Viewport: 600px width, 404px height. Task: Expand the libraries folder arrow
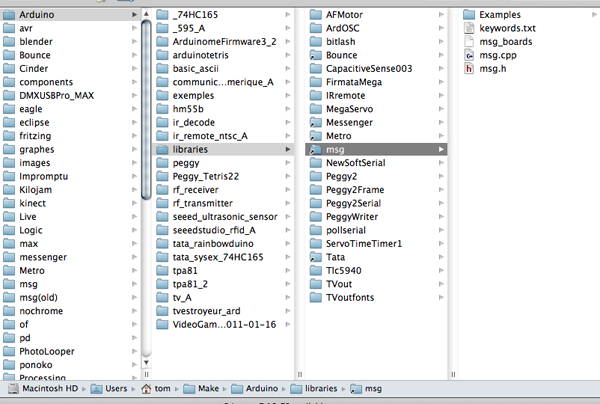[x=288, y=149]
